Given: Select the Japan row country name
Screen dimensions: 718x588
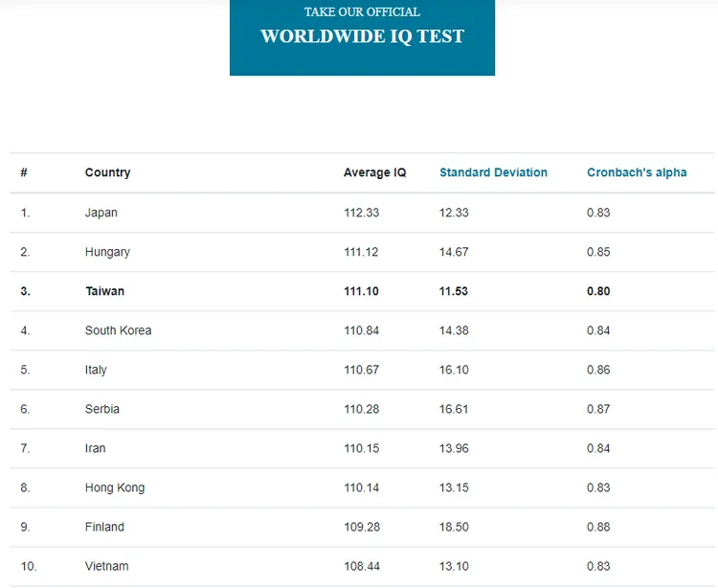Looking at the screenshot, I should (x=101, y=213).
